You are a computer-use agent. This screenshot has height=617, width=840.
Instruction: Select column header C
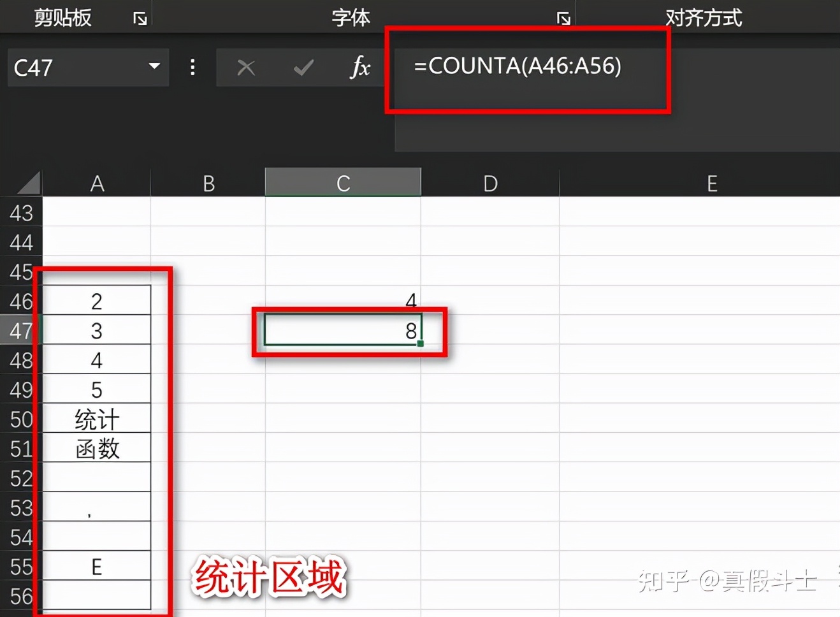coord(343,182)
